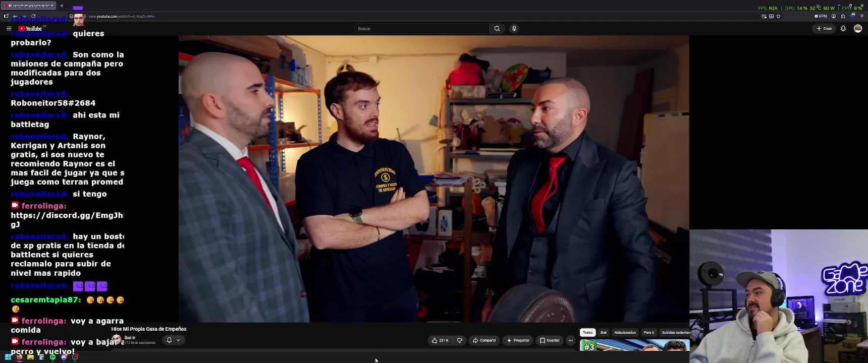Select the Subidas recientes filter chip
This screenshot has height=363, width=868.
pos(675,333)
